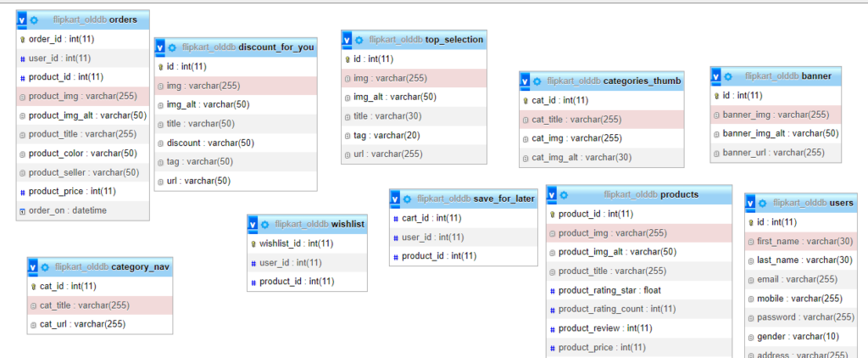This screenshot has width=868, height=358.
Task: Collapse the users table columns
Action: click(750, 204)
